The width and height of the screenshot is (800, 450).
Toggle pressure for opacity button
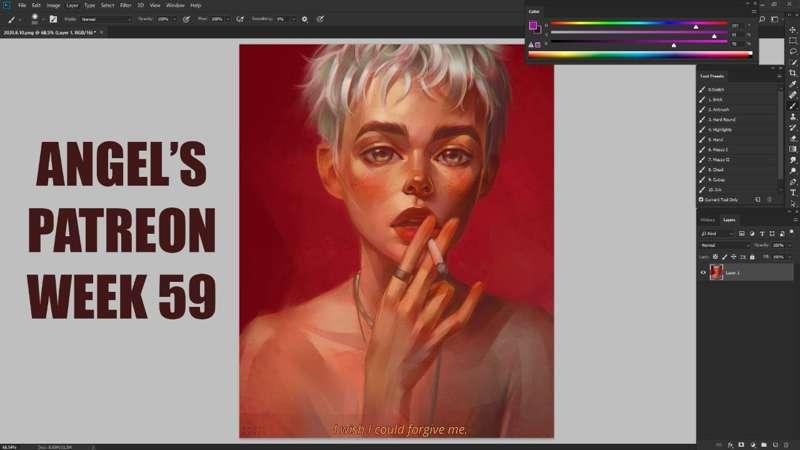(187, 19)
